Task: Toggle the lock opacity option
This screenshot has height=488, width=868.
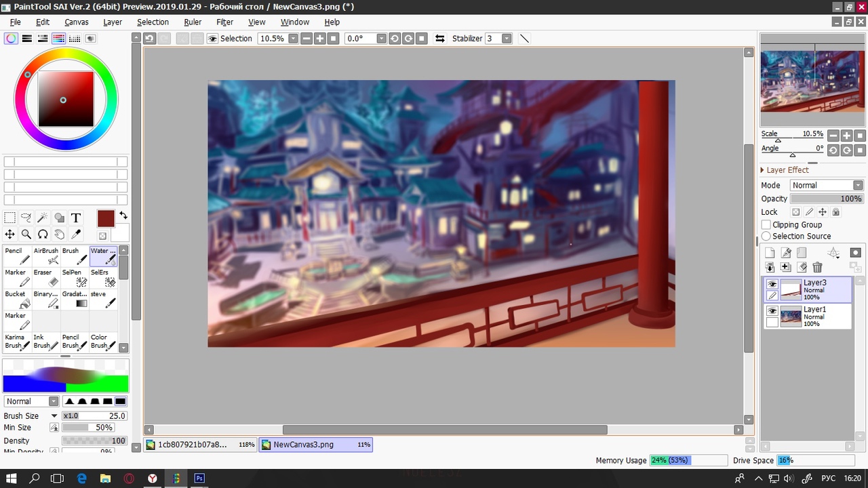Action: click(796, 212)
